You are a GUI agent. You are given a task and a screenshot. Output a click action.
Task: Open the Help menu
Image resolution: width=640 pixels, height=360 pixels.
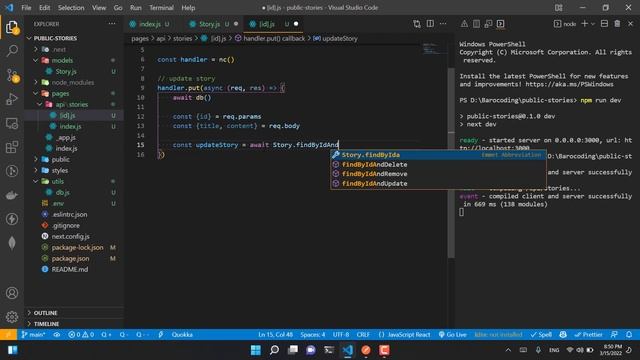[x=188, y=8]
